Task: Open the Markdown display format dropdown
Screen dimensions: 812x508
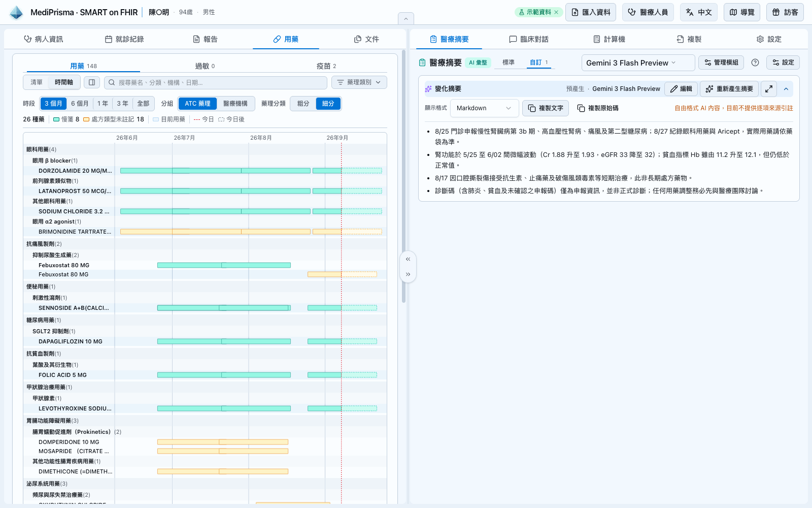Action: (x=484, y=108)
